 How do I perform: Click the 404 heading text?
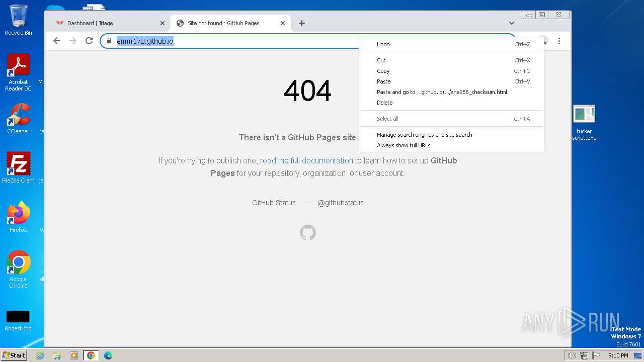click(x=307, y=91)
